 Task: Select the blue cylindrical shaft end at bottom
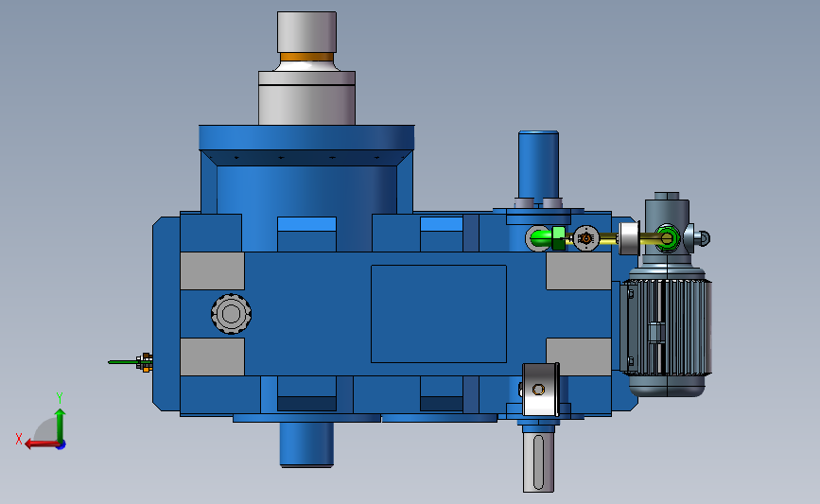click(306, 444)
